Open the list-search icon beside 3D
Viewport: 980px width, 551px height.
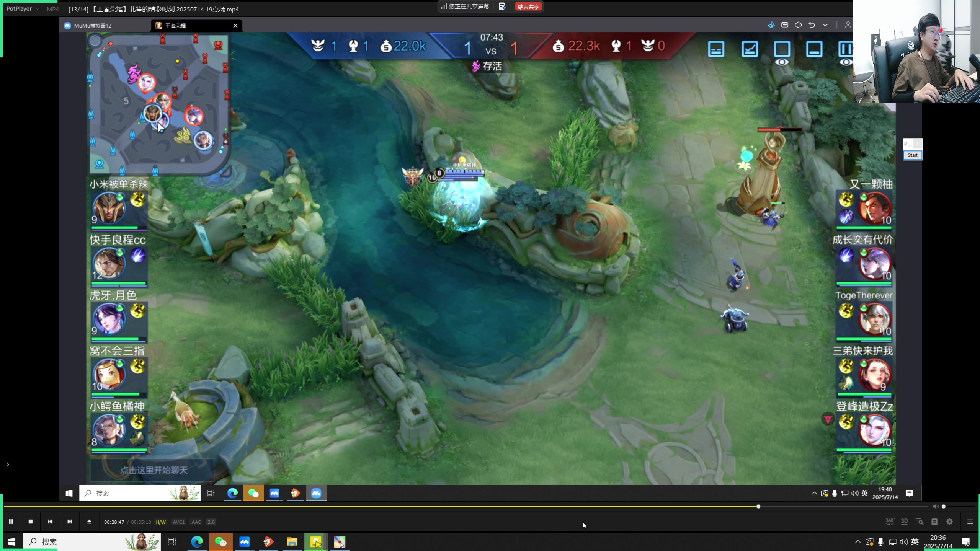[x=920, y=522]
